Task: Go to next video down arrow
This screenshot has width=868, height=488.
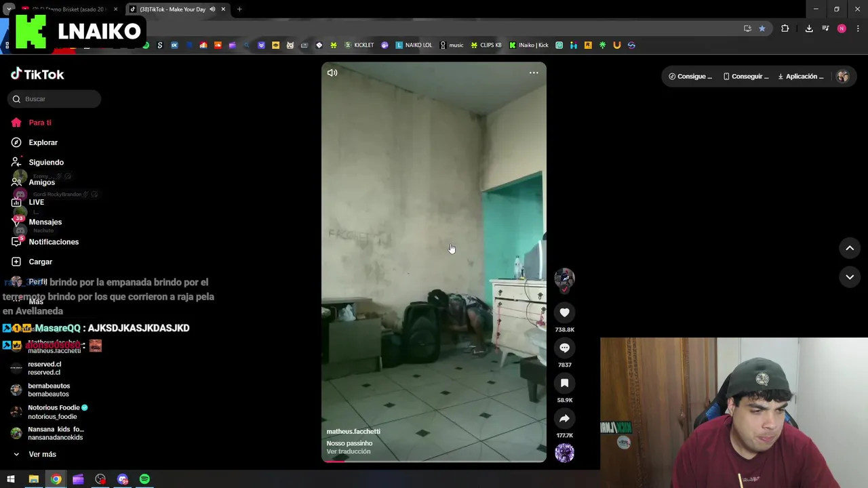Action: [850, 277]
